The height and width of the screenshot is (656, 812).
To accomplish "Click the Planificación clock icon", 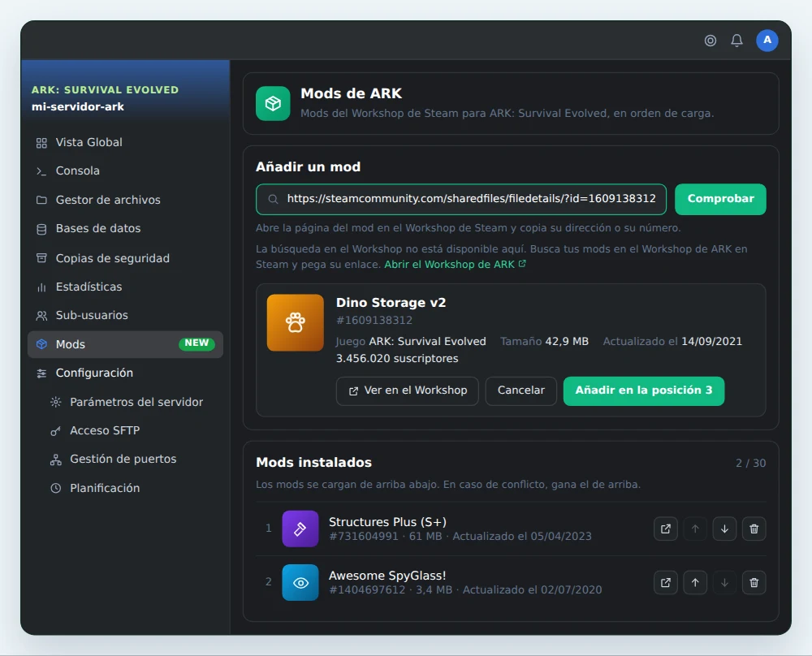I will click(x=55, y=488).
